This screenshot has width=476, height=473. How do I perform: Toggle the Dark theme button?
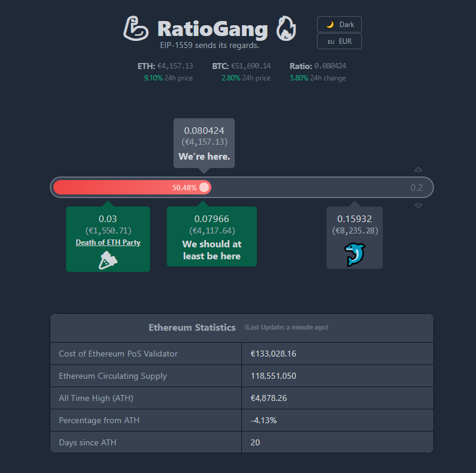[x=339, y=24]
